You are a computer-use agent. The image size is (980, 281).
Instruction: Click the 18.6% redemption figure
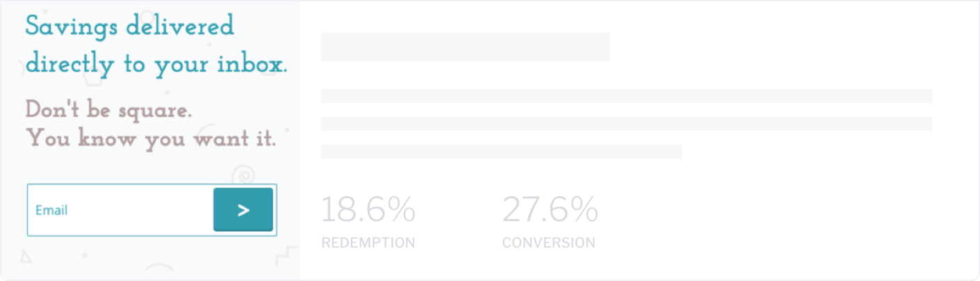click(368, 209)
